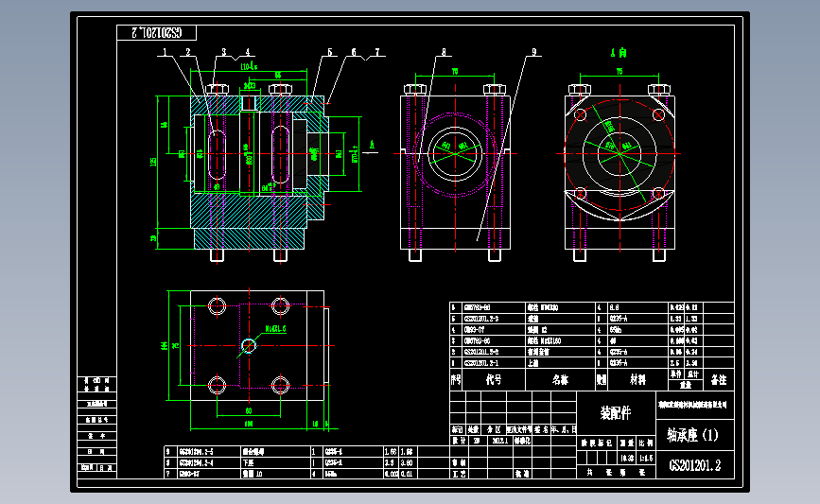Screen dimensions: 820x504
Task: Select the 代号 column header
Action: pyautogui.click(x=493, y=379)
